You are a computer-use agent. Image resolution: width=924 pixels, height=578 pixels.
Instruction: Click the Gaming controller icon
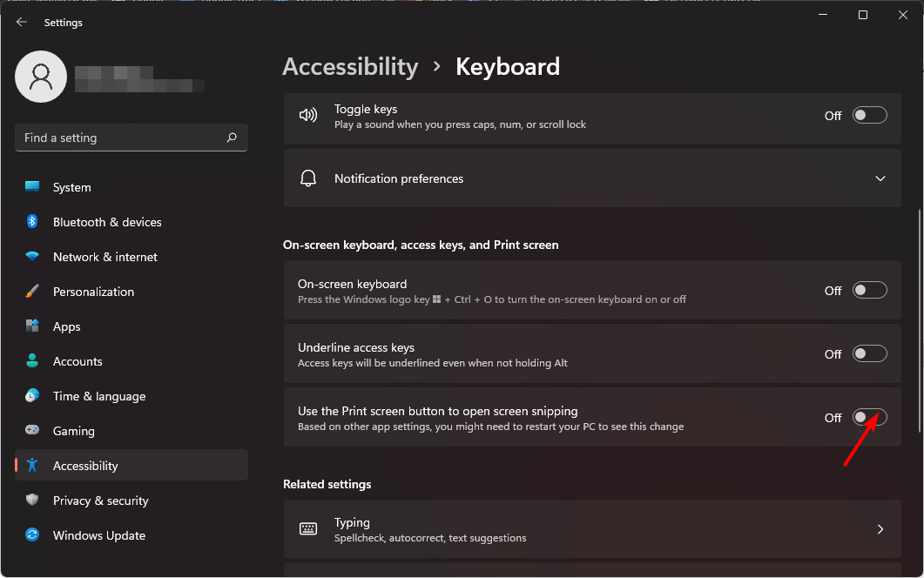coord(32,431)
